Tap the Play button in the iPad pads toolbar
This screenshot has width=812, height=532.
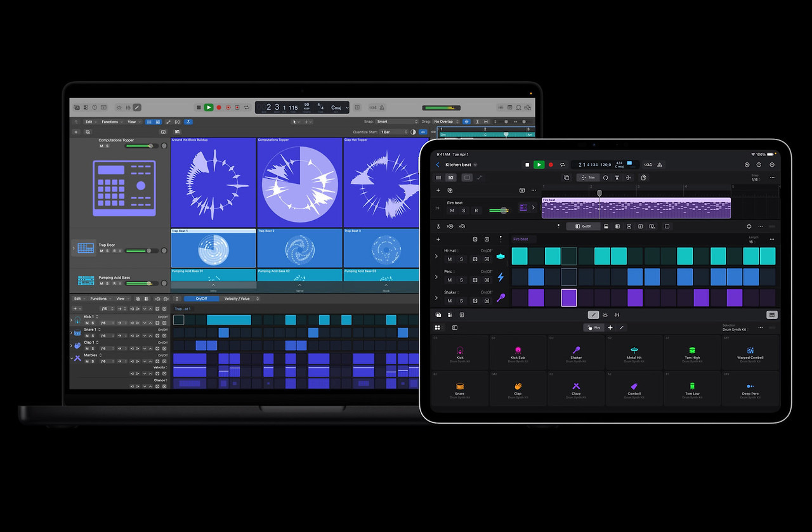[594, 328]
